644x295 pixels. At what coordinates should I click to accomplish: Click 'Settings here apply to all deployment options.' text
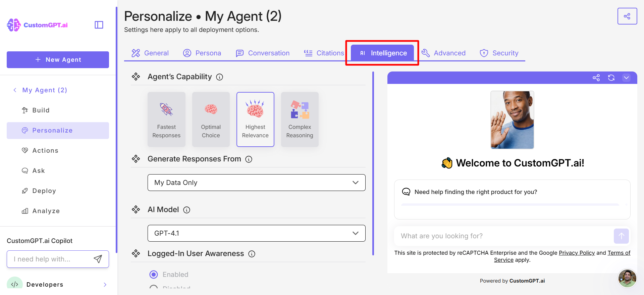(x=192, y=30)
